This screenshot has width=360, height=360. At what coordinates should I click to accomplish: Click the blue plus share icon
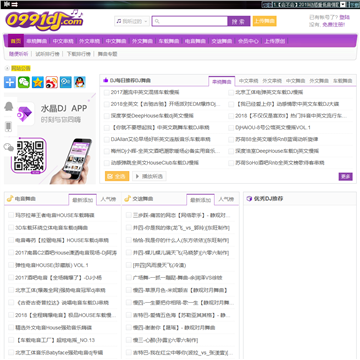[10, 82]
